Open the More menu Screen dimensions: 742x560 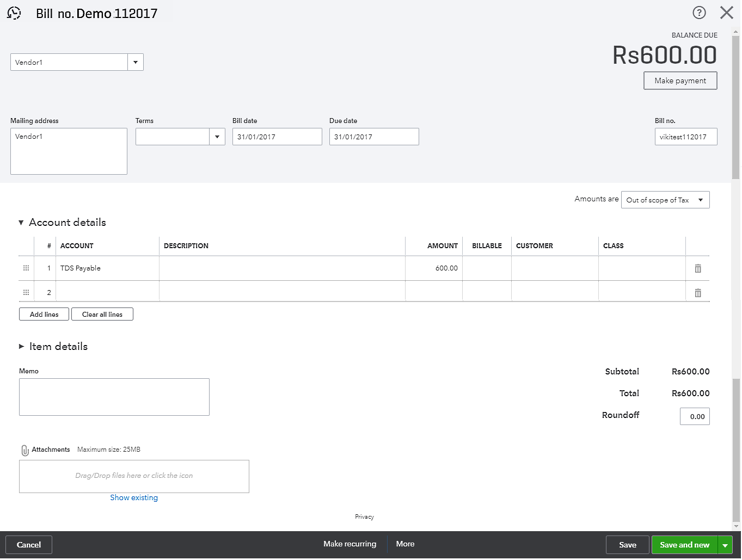(406, 544)
